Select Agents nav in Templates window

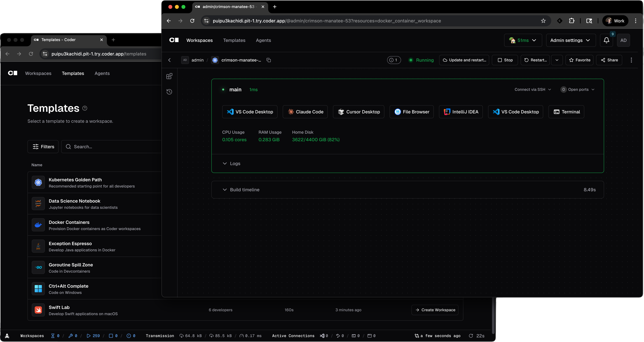pyautogui.click(x=102, y=73)
